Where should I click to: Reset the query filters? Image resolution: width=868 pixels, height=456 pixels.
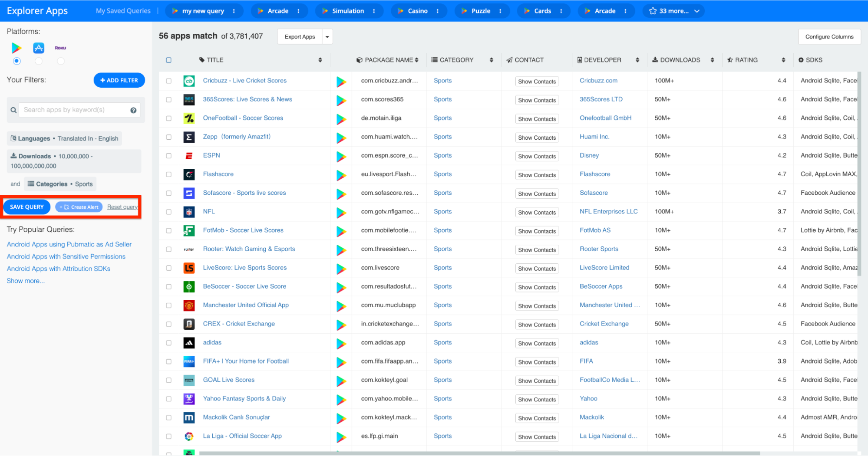click(x=122, y=207)
